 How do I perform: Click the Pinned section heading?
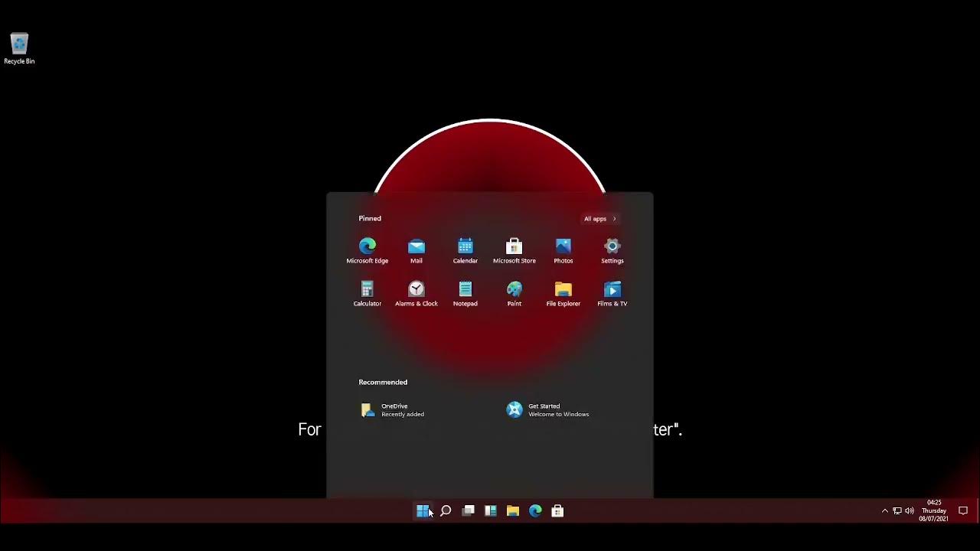(370, 219)
